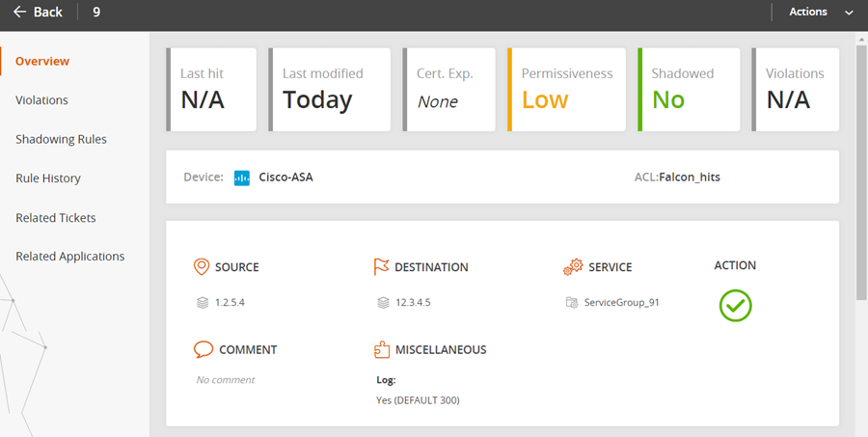This screenshot has height=437, width=868.
Task: Click the ServiceGroup_91 group icon
Action: 572,302
